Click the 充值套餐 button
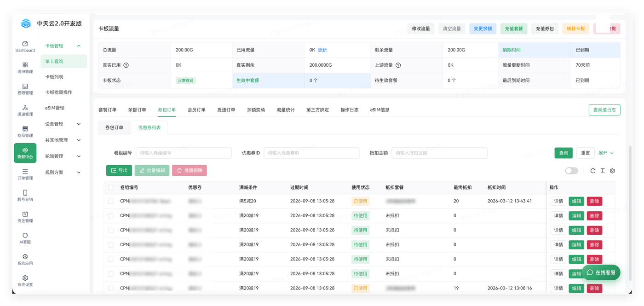Viewport: 644px width, 306px height. coord(514,29)
